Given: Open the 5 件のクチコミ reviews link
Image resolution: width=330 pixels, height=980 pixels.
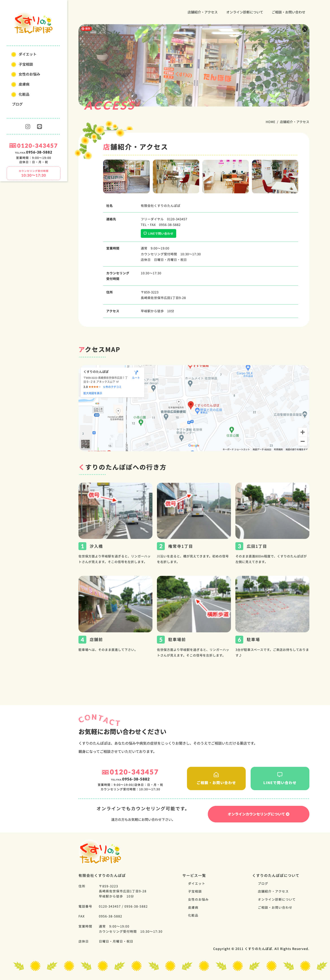Looking at the screenshot, I should [112, 387].
